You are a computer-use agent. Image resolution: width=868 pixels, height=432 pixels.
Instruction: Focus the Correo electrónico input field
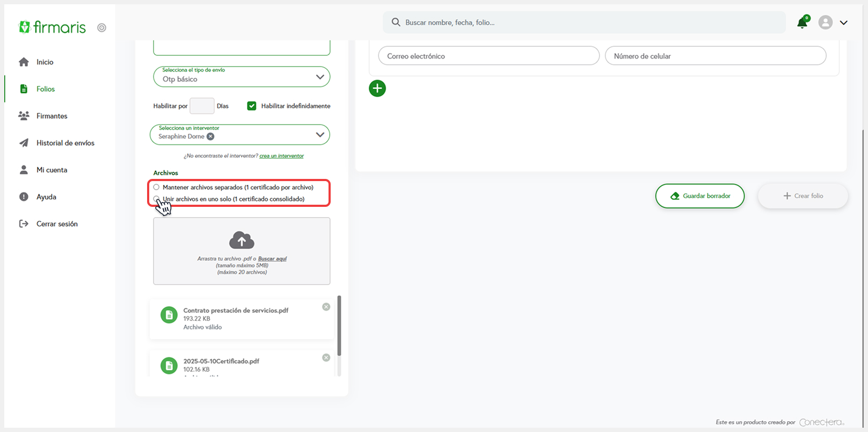point(488,56)
